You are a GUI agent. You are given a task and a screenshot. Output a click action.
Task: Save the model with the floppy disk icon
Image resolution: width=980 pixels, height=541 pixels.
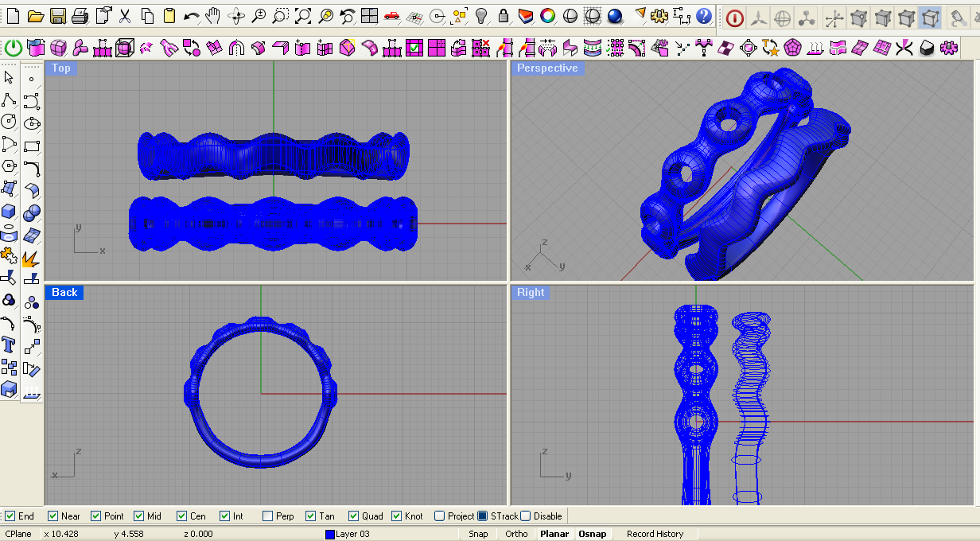(x=57, y=15)
